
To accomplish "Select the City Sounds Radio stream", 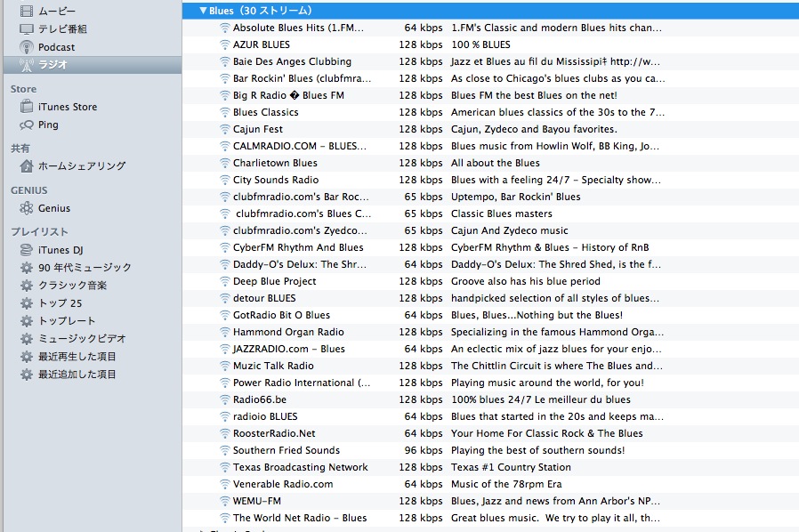I will click(276, 180).
